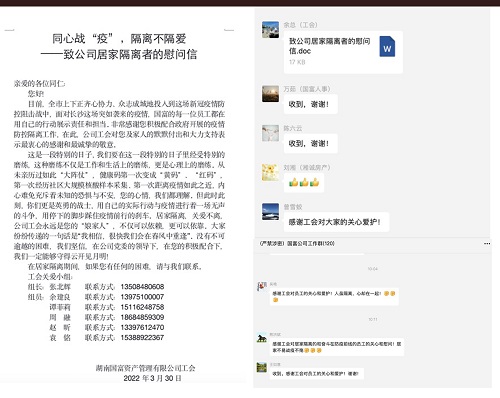Screen dimensions: 500x398
Task: Click the three thumbs-up emoji message
Action: click(x=304, y=183)
